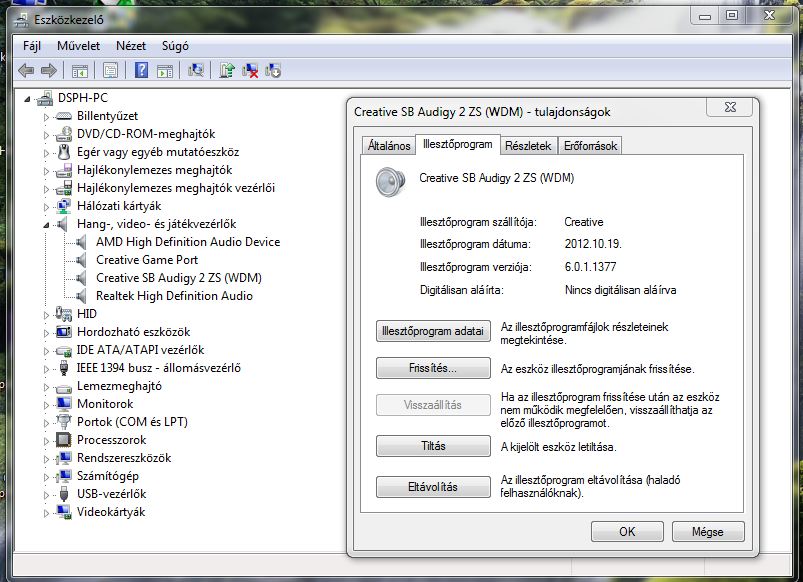Switch to the Részletek tab
The image size is (803, 582).
528,146
